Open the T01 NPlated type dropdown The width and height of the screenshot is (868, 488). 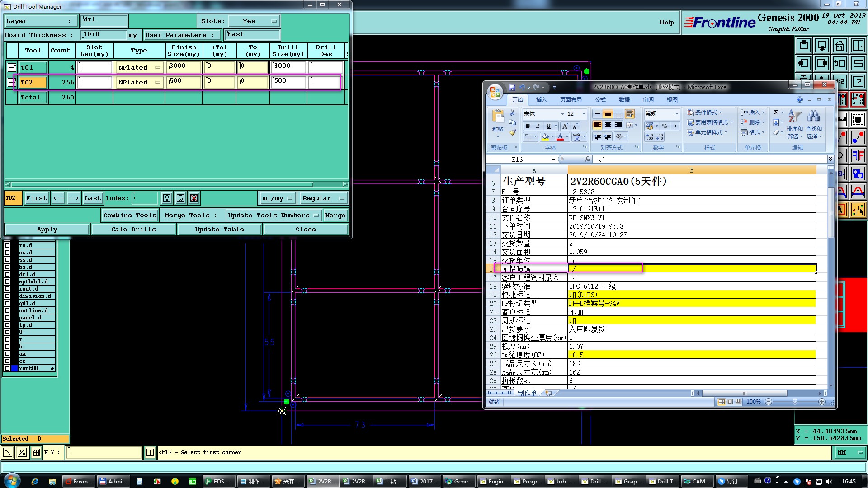tap(139, 67)
